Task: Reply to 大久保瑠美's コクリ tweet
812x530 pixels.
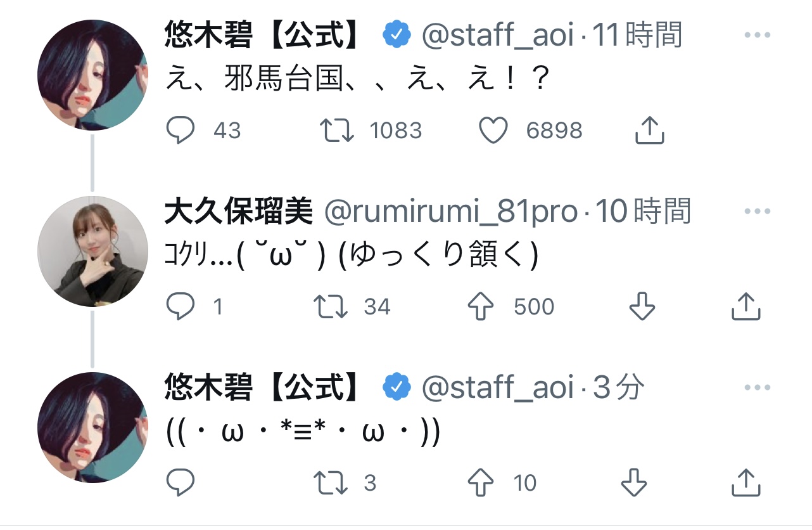Action: tap(179, 307)
